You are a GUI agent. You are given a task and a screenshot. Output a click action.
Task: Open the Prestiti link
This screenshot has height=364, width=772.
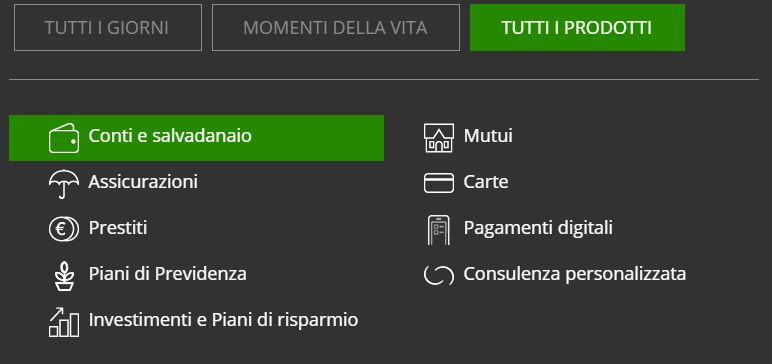(118, 228)
